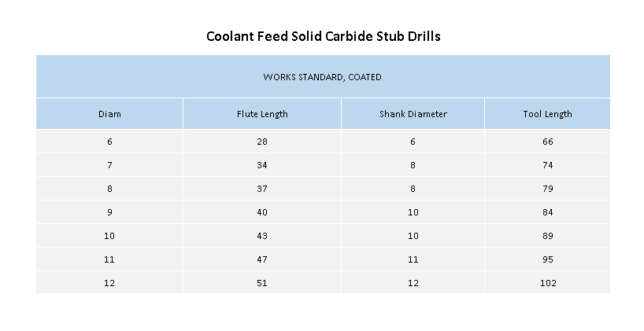
Task: Select flute length value 34
Action: (x=262, y=165)
